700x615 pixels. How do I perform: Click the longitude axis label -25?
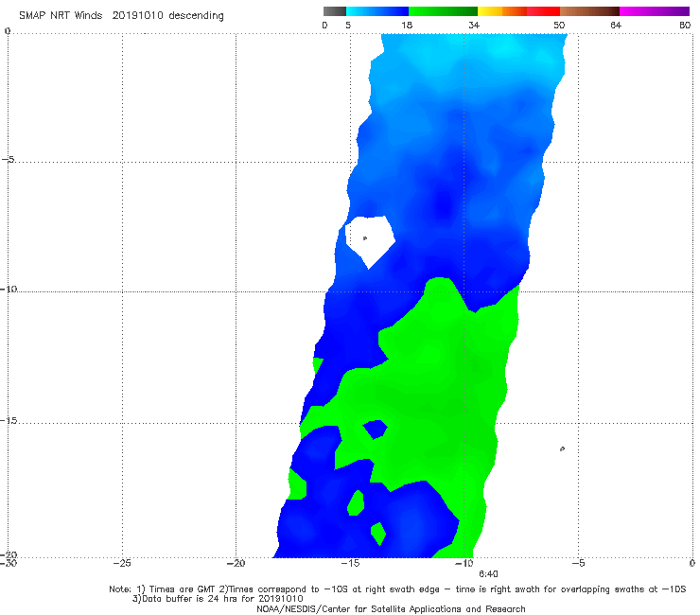(122, 563)
